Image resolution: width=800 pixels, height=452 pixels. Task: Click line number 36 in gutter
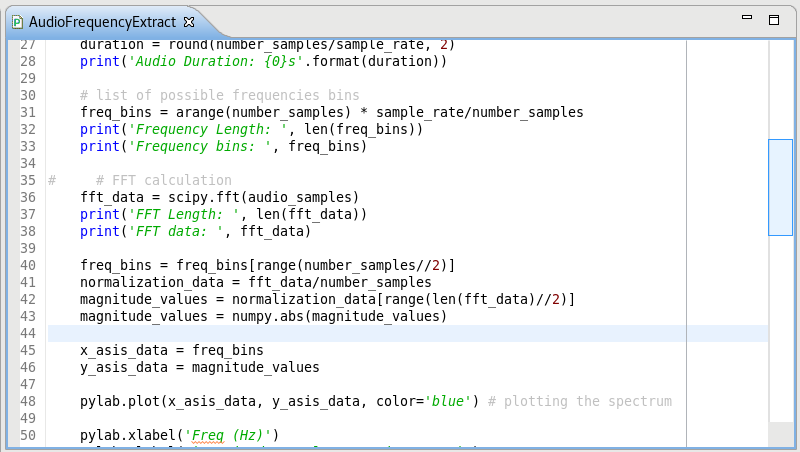pos(28,197)
